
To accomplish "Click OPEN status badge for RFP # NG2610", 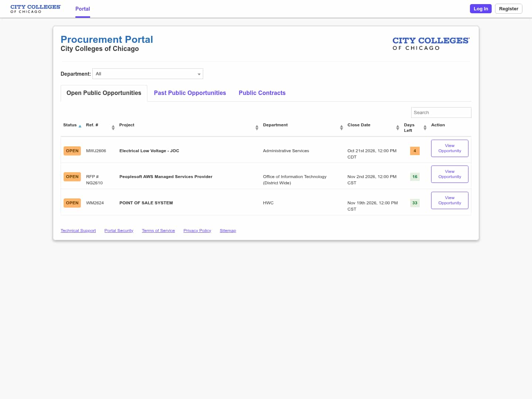I will 72,177.
